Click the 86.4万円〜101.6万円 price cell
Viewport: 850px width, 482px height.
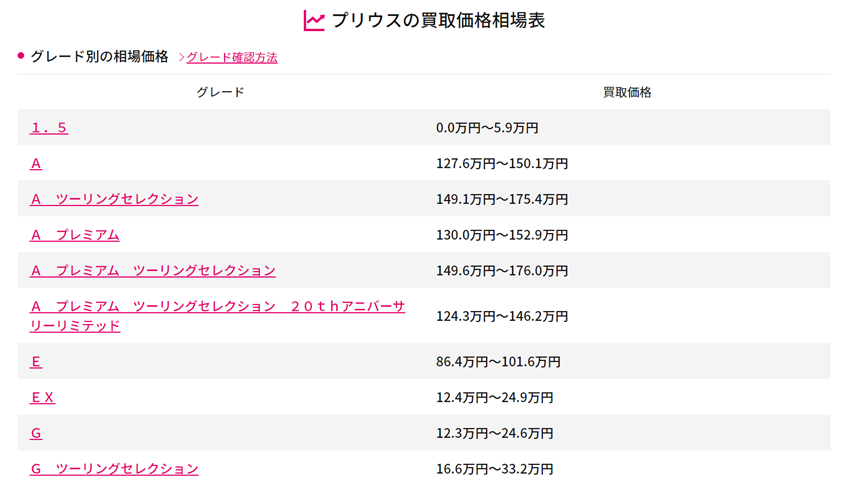498,361
